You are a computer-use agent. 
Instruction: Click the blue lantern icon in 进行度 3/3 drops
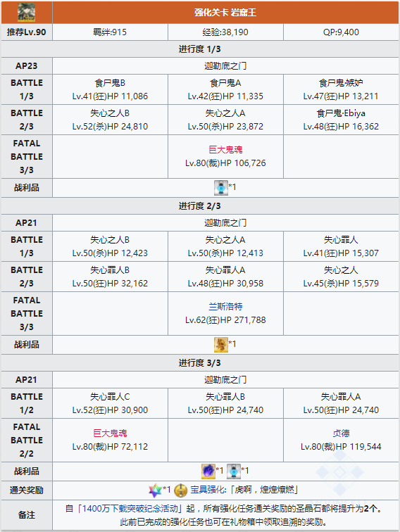(234, 471)
